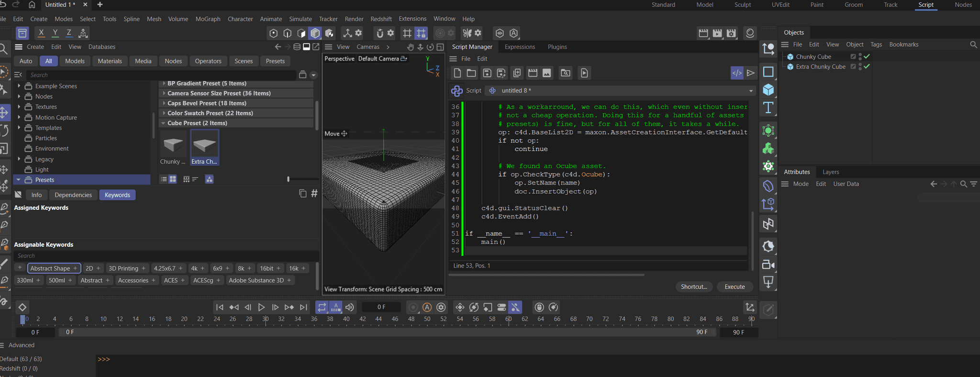Click the Execute button
The height and width of the screenshot is (377, 980).
pyautogui.click(x=734, y=286)
